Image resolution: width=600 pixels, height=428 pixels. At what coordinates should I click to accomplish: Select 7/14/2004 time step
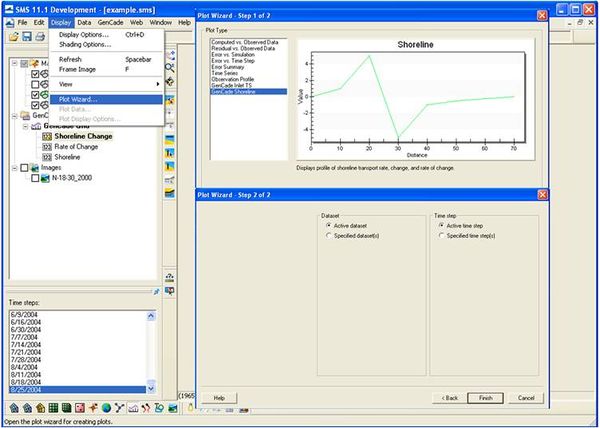pos(26,345)
